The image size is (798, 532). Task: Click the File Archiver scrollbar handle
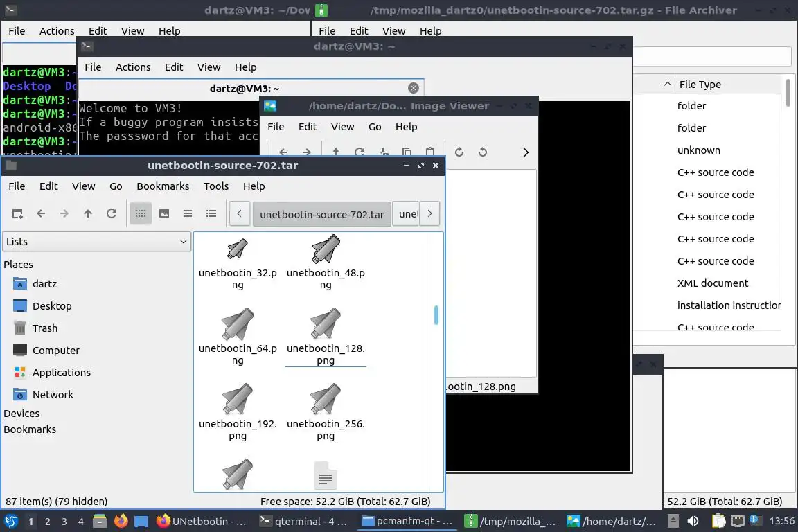point(788,93)
